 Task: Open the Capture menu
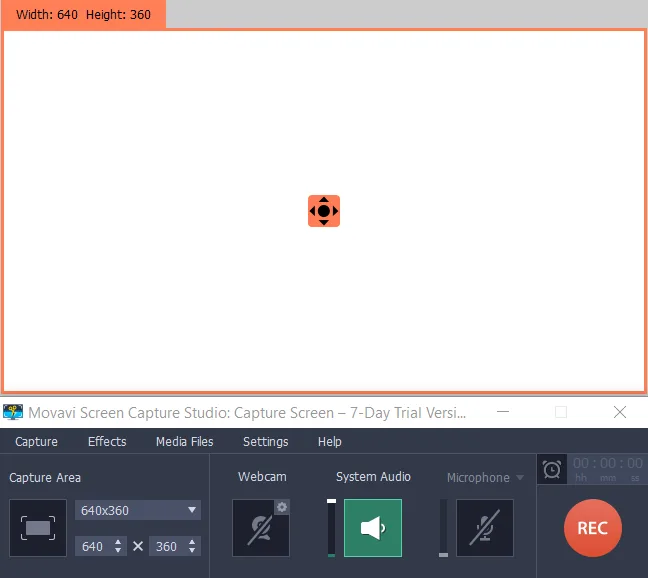36,441
